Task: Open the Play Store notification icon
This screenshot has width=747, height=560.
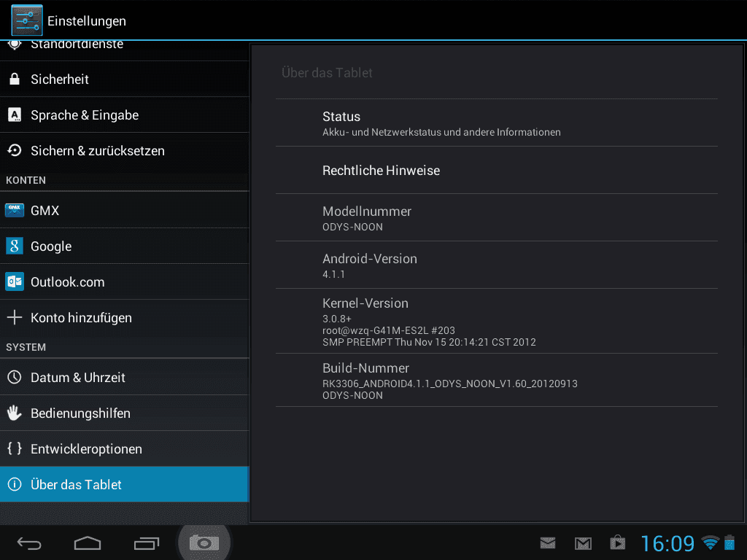Action: [x=618, y=542]
